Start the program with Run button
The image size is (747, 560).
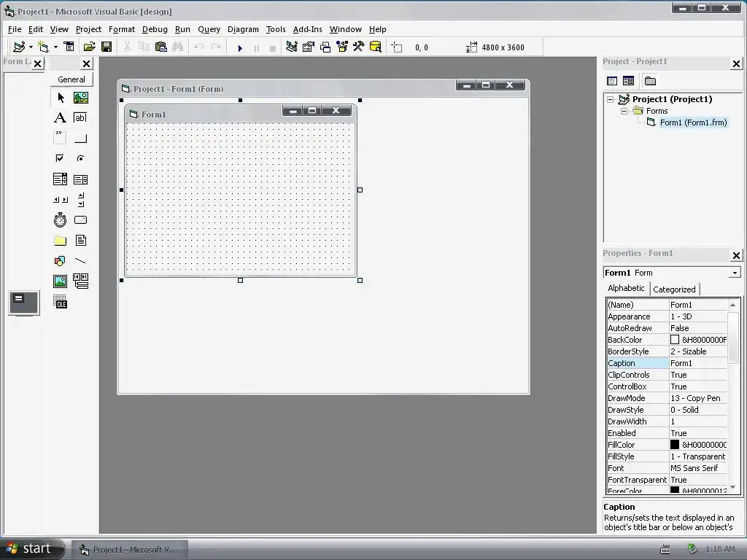[x=240, y=47]
